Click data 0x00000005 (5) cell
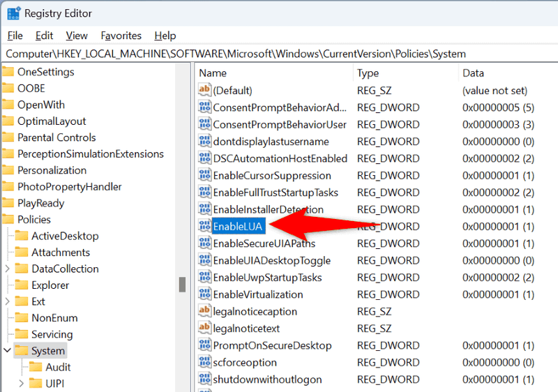This screenshot has height=392, width=558. click(x=498, y=107)
